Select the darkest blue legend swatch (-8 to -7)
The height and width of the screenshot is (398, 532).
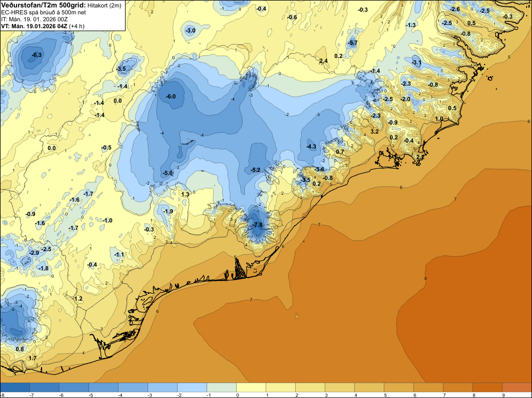click(15, 387)
